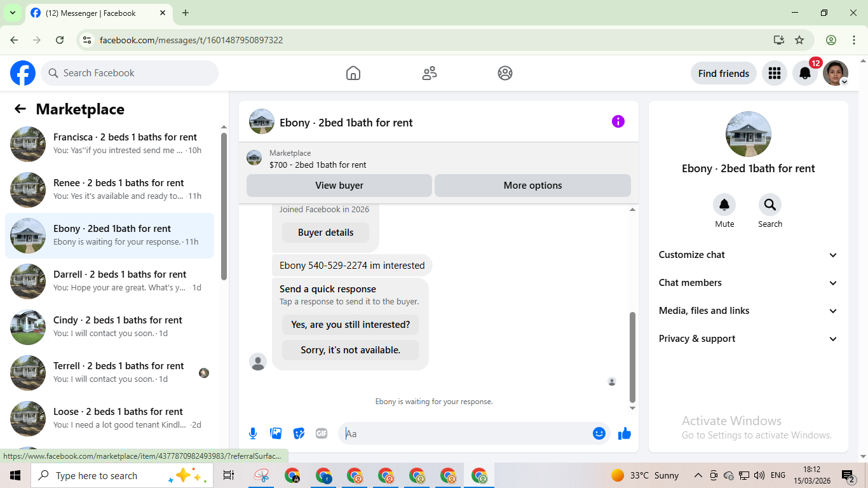
Task: Open the Notifications bell with 12 badge
Action: (805, 73)
